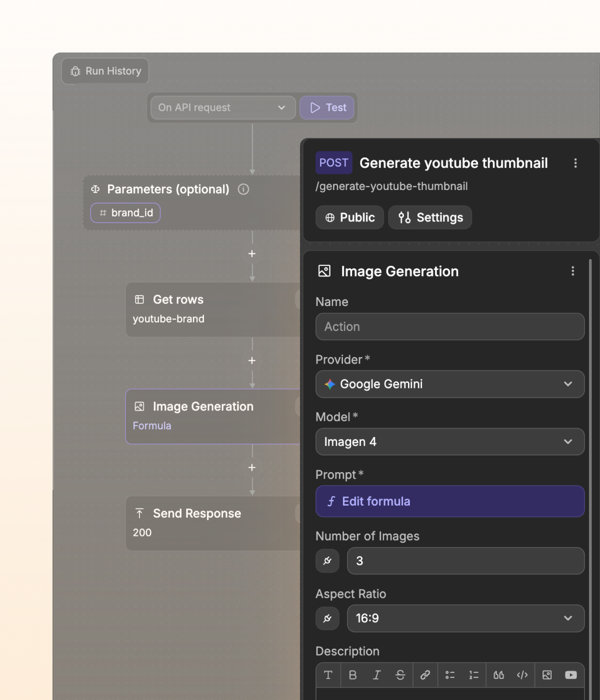Toggle data binding for Number of Images

[x=327, y=561]
